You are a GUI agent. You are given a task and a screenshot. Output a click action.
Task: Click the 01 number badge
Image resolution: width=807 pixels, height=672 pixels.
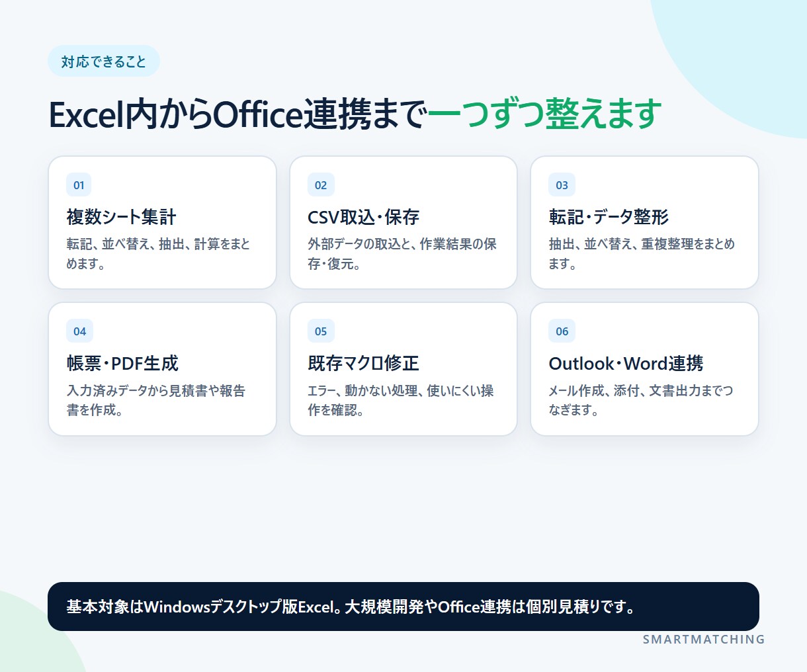tap(79, 185)
